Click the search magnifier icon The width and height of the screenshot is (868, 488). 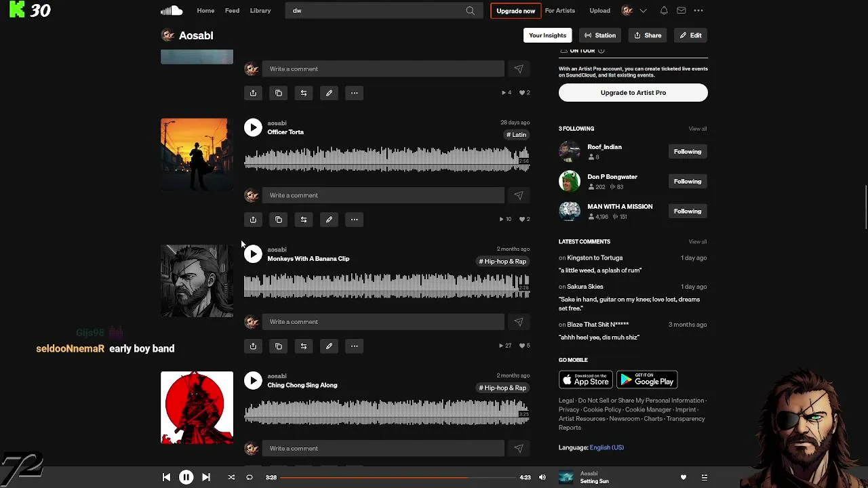[x=470, y=11]
